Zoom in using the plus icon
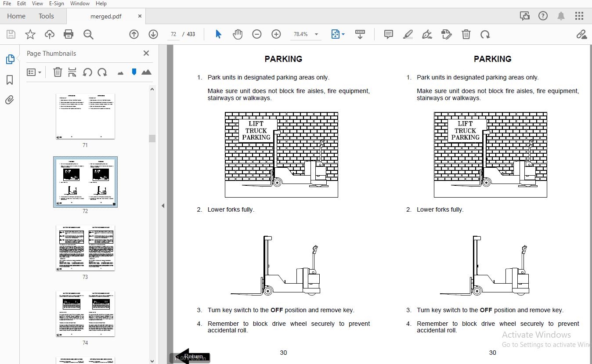The image size is (592, 364). [276, 34]
